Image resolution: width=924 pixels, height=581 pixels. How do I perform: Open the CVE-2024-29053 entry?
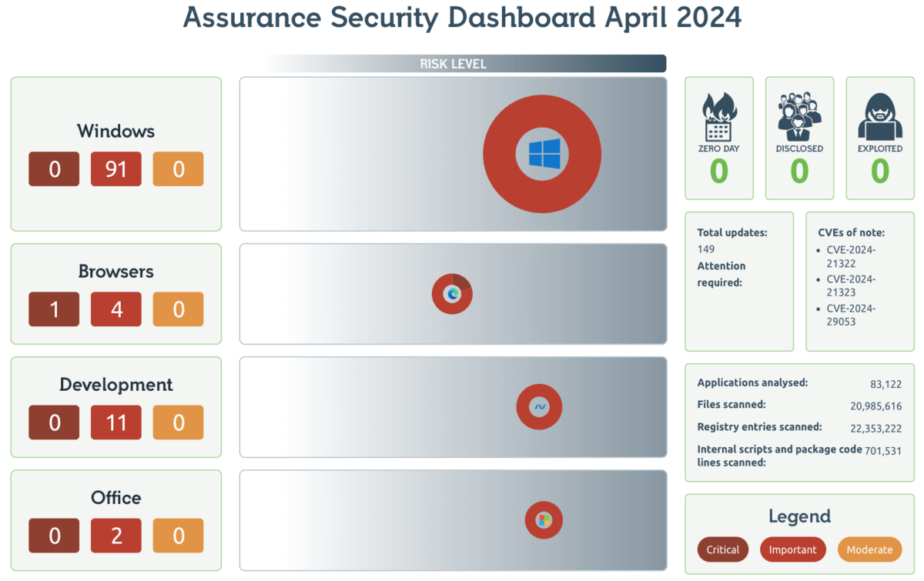point(851,315)
